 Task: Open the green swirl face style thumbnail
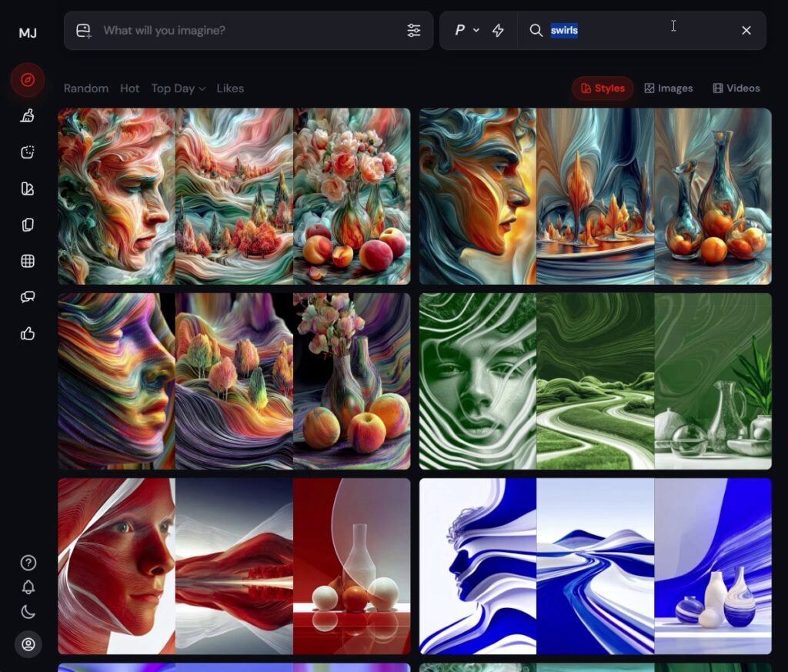477,381
